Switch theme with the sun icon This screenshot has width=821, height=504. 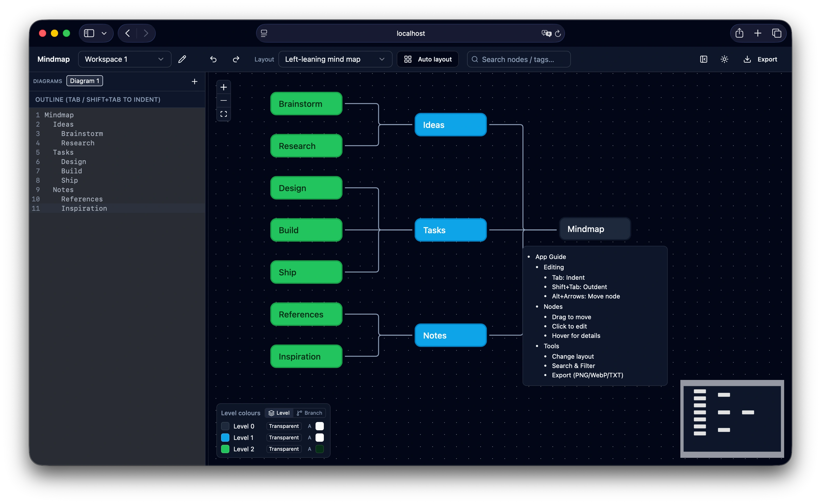point(724,59)
